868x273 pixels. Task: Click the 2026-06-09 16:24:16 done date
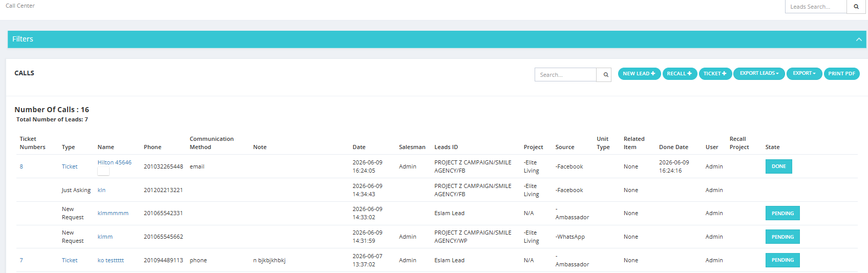click(x=674, y=166)
